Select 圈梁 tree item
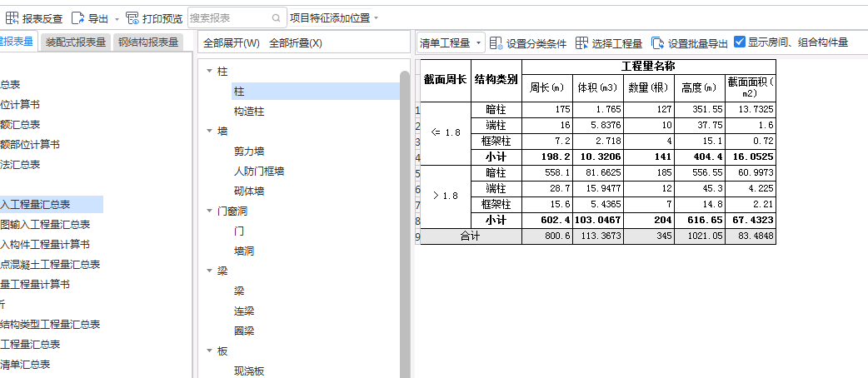Screen dimensions: 868x378 pyautogui.click(x=244, y=331)
